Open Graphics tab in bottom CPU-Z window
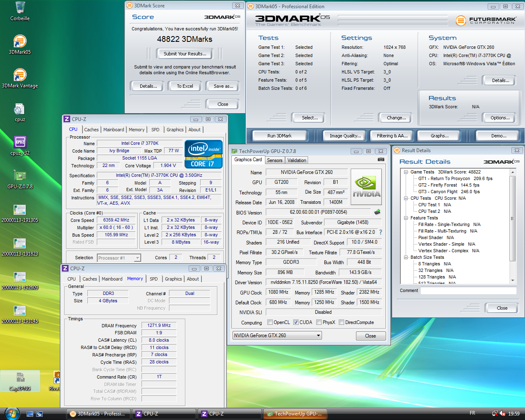525x420 pixels. click(x=173, y=279)
